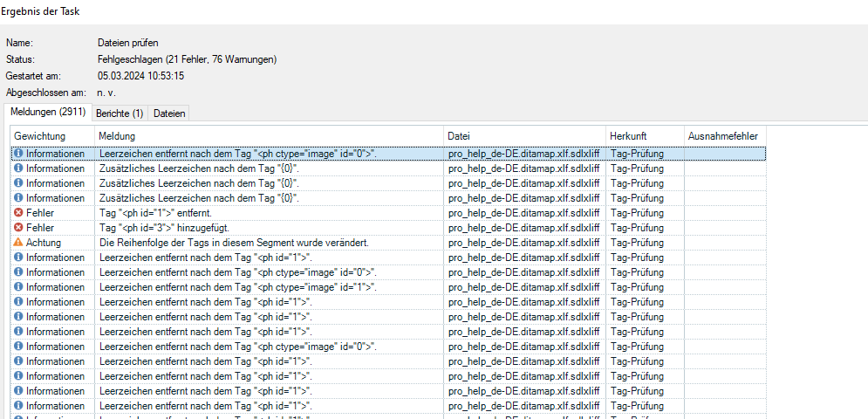Click the info icon of the image id="1" row
Image resolution: width=868 pixels, height=419 pixels.
coord(18,287)
